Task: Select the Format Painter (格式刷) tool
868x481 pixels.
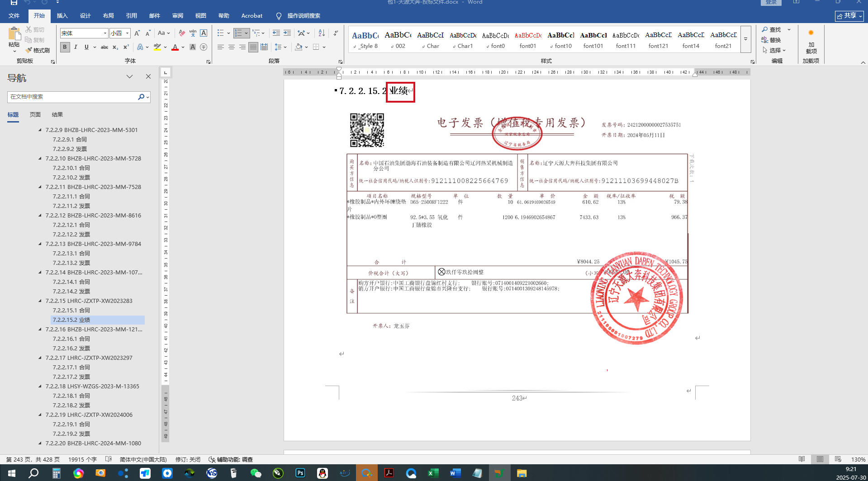Action: pyautogui.click(x=38, y=50)
